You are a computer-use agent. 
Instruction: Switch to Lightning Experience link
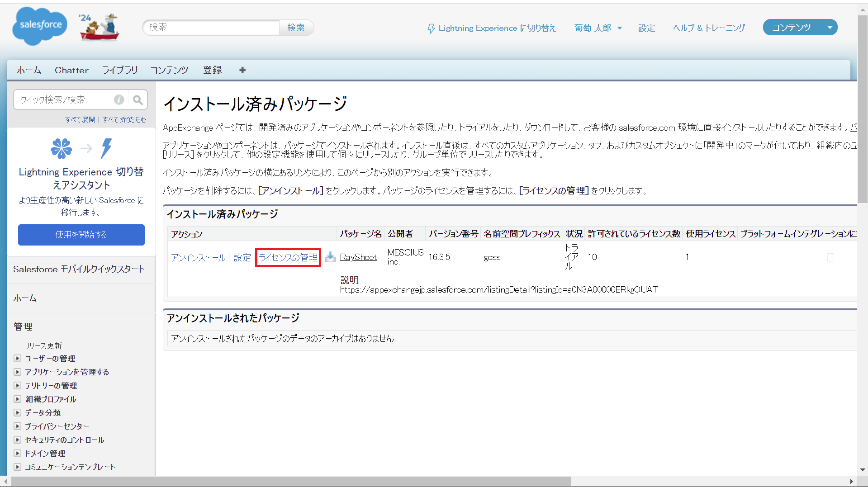(x=497, y=28)
